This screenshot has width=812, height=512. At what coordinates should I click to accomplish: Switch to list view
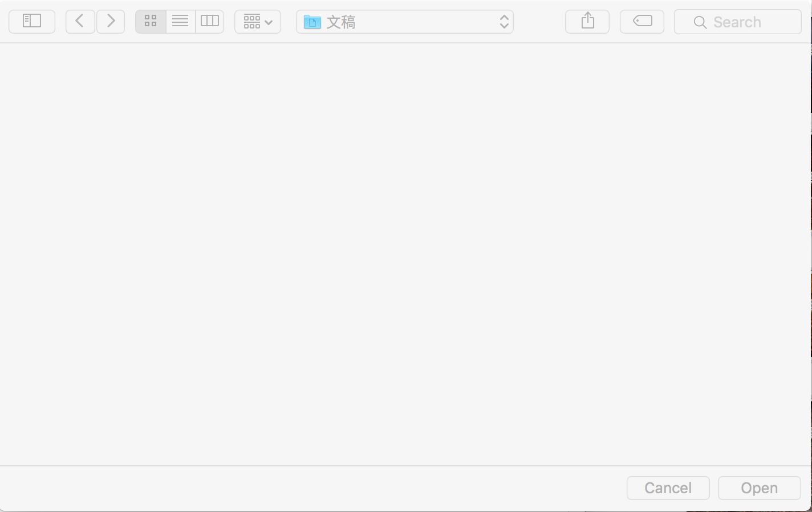click(180, 22)
